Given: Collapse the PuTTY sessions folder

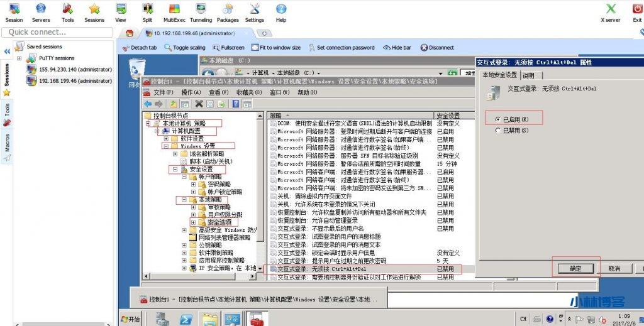Looking at the screenshot, I should click(19, 58).
